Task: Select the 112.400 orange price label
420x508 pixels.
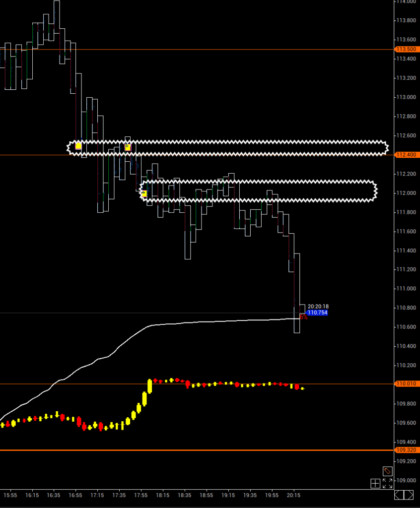Action: point(405,155)
